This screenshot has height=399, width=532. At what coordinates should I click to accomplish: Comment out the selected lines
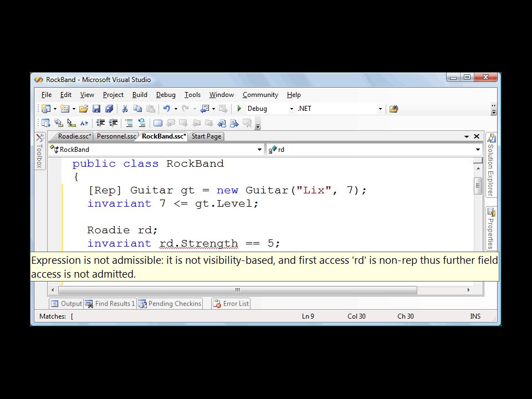pyautogui.click(x=129, y=123)
